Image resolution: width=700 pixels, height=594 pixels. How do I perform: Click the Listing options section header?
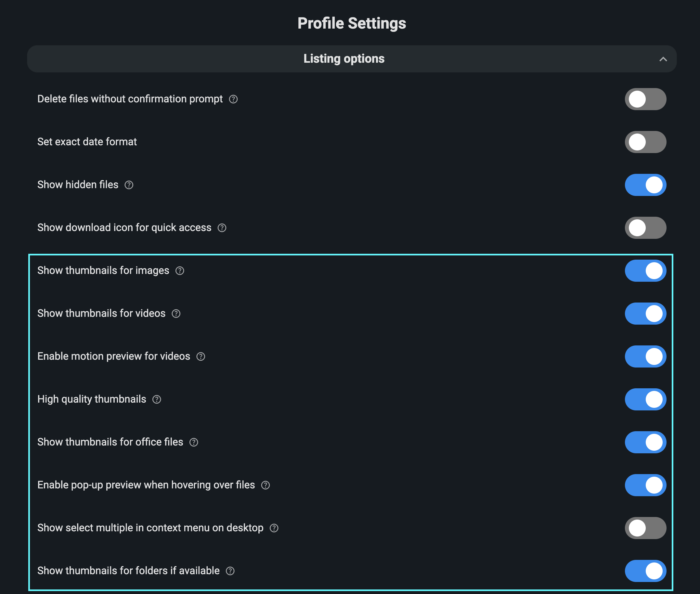click(x=344, y=59)
